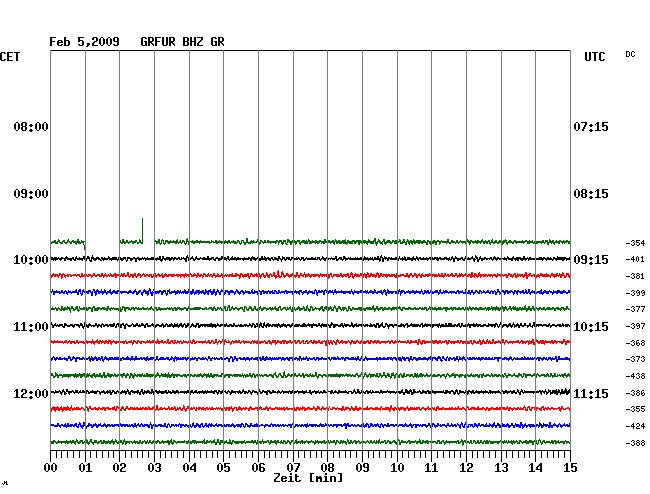Click minute tick label "03"
Screen dimensions: 650x494
[x=154, y=468]
